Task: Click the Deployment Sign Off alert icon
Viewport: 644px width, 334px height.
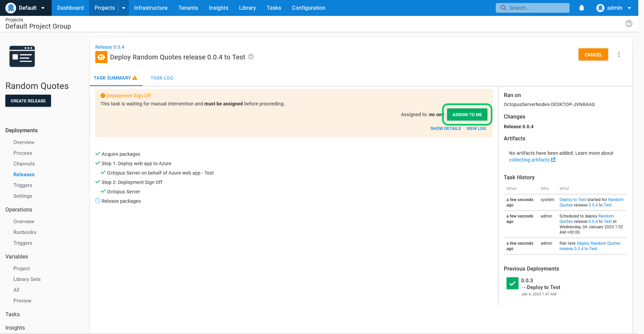Action: 103,96
